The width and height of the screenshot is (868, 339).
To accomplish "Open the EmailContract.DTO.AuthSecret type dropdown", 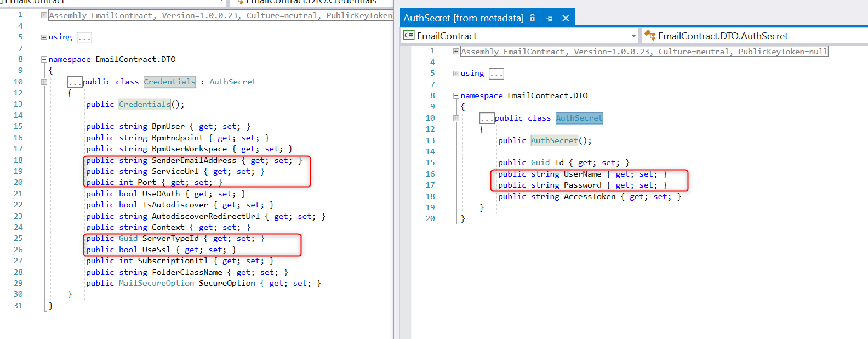I will click(x=756, y=36).
